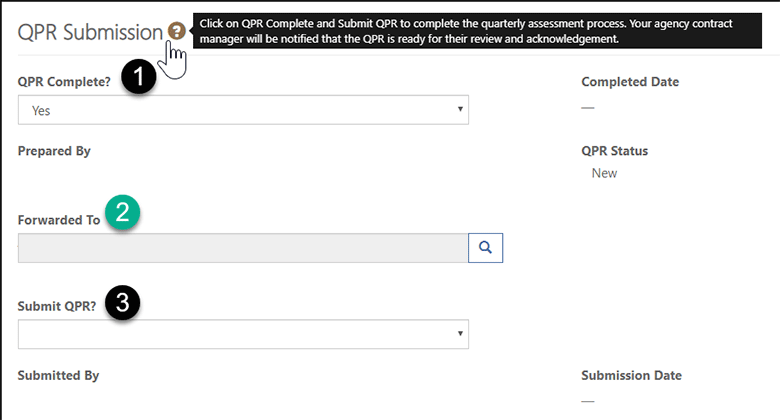Click the help question-mark icon beside QPR Submission
This screenshot has height=420, width=780.
pyautogui.click(x=176, y=31)
